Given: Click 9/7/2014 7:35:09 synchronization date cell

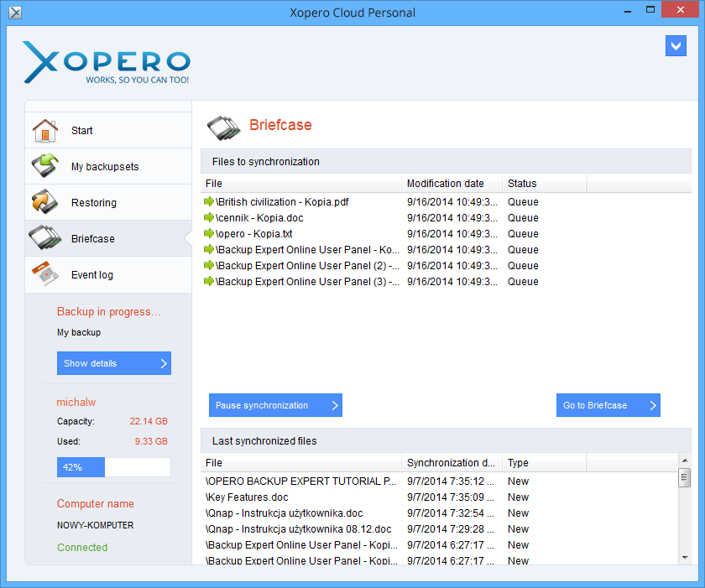Looking at the screenshot, I should pos(451,497).
